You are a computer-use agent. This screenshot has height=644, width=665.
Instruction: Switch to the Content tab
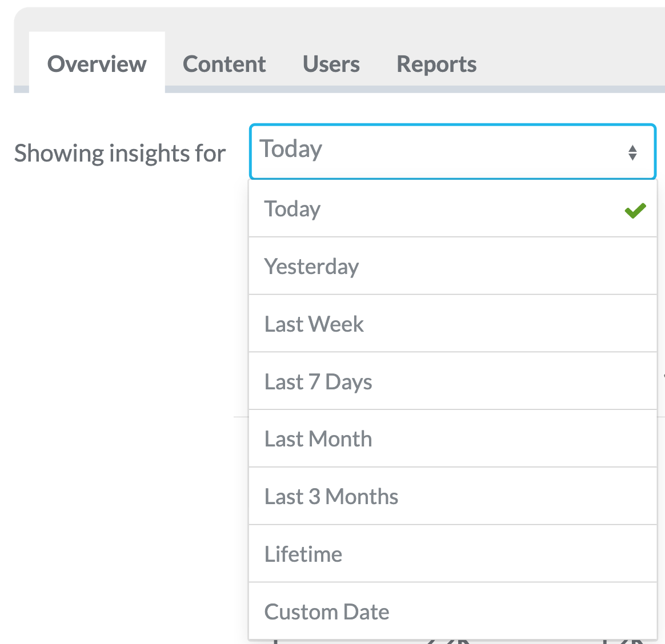pos(224,64)
